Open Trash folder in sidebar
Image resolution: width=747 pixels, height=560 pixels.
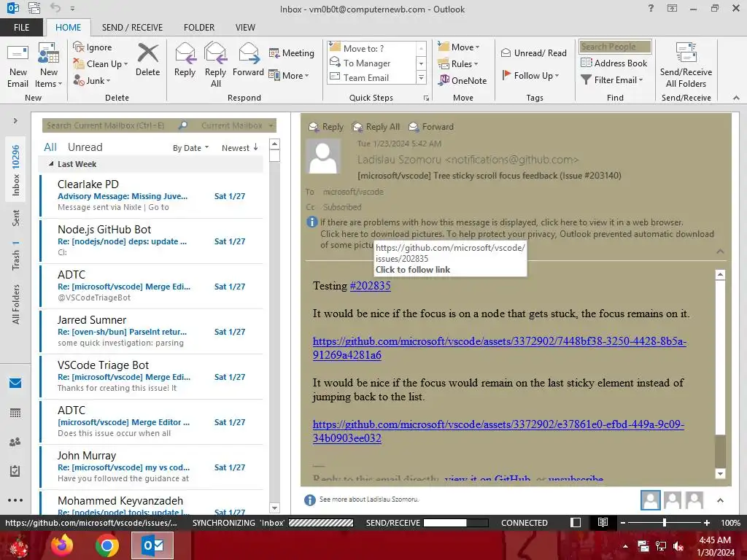(x=15, y=255)
